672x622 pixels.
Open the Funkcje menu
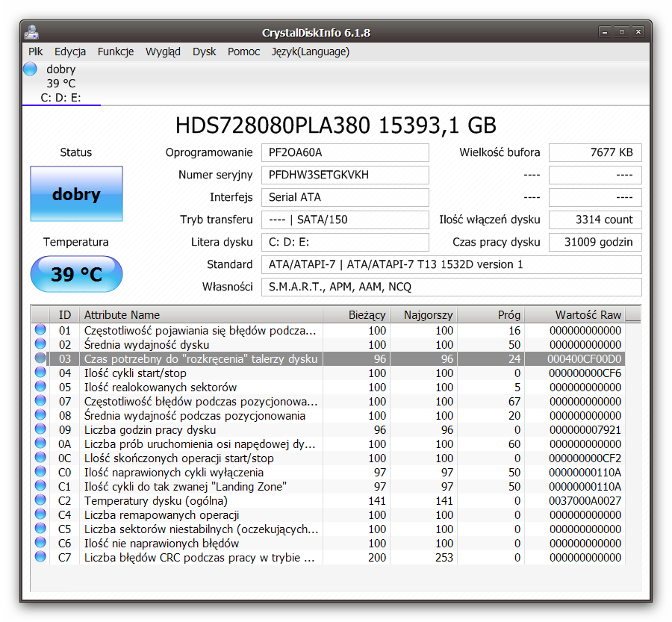tap(116, 52)
